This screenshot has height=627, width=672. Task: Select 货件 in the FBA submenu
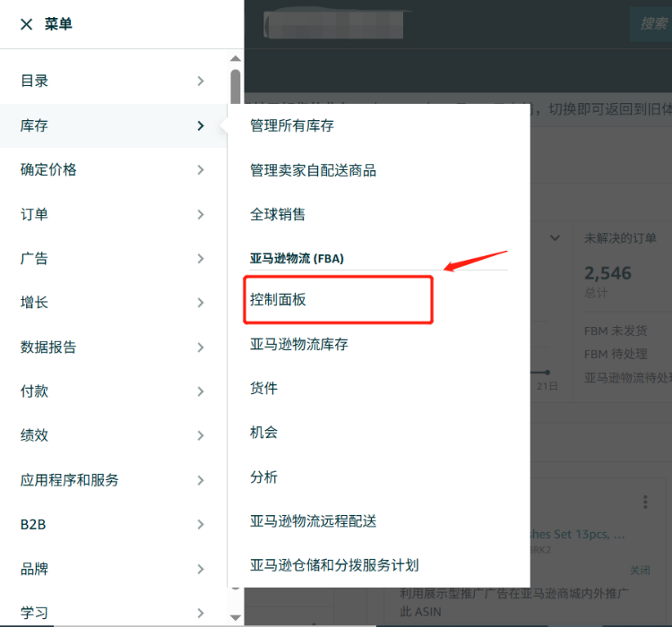click(x=264, y=388)
